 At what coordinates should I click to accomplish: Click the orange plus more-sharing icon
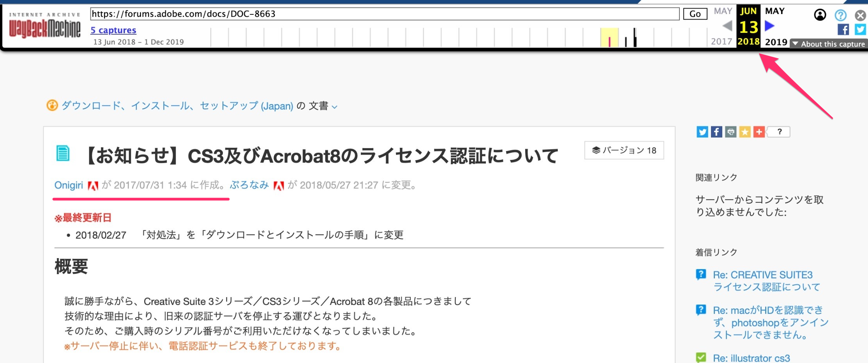(x=759, y=132)
